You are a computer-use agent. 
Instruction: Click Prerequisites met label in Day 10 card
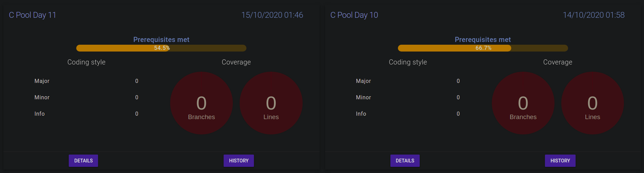click(x=483, y=40)
